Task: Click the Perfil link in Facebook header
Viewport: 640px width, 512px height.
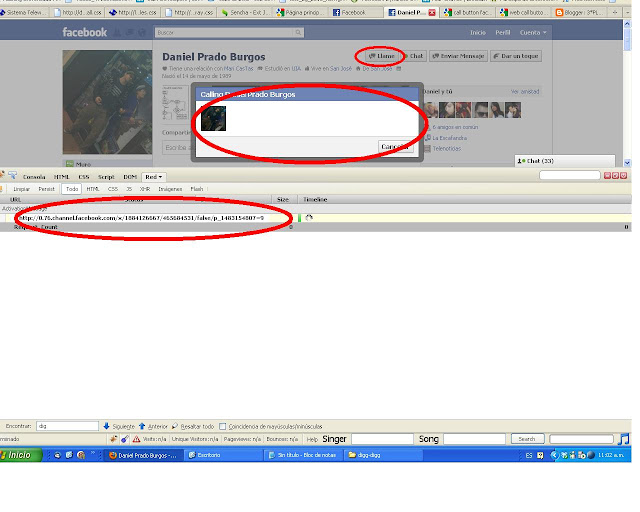Action: pos(502,32)
